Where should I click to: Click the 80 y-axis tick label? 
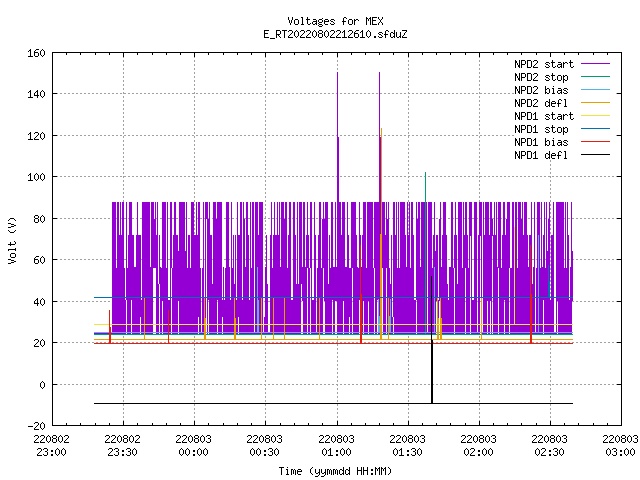(39, 219)
